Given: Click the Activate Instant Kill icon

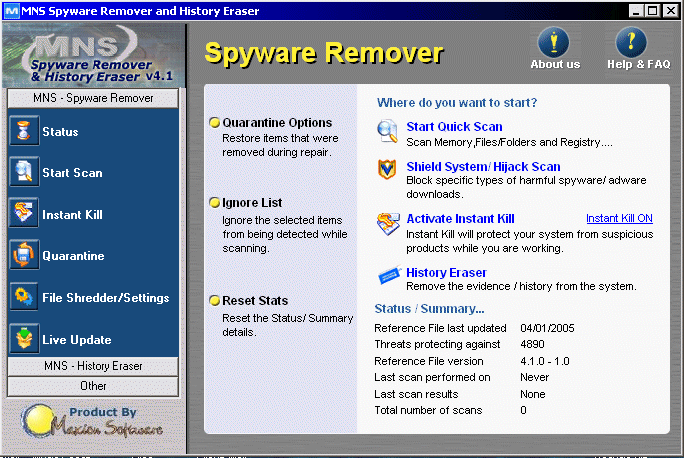Looking at the screenshot, I should 388,224.
